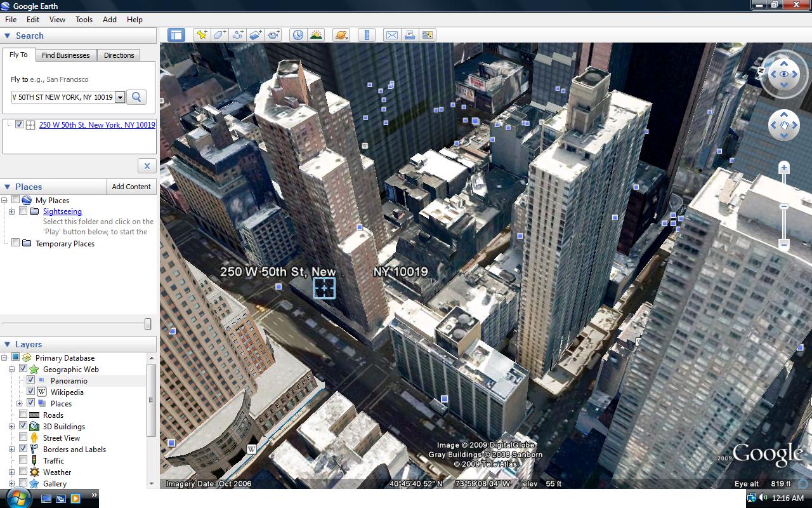Open the Fly To address dropdown

click(120, 97)
